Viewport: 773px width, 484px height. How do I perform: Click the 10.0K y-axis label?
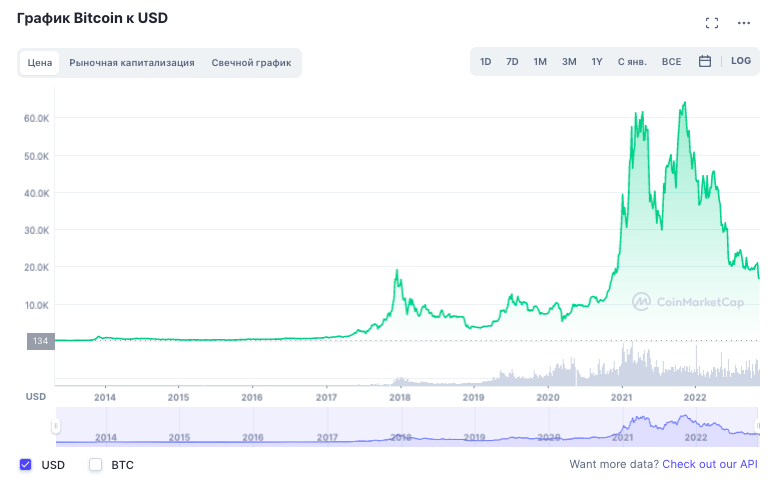tap(36, 305)
